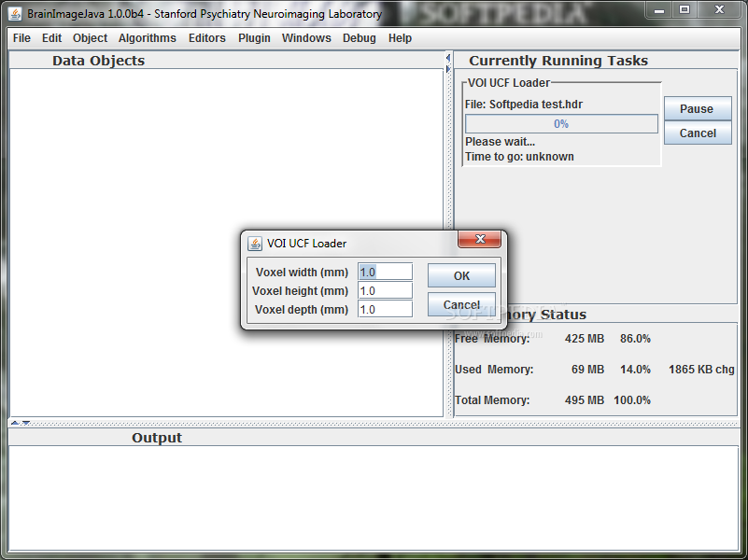The width and height of the screenshot is (748, 560).
Task: Open the File menu
Action: coord(21,38)
